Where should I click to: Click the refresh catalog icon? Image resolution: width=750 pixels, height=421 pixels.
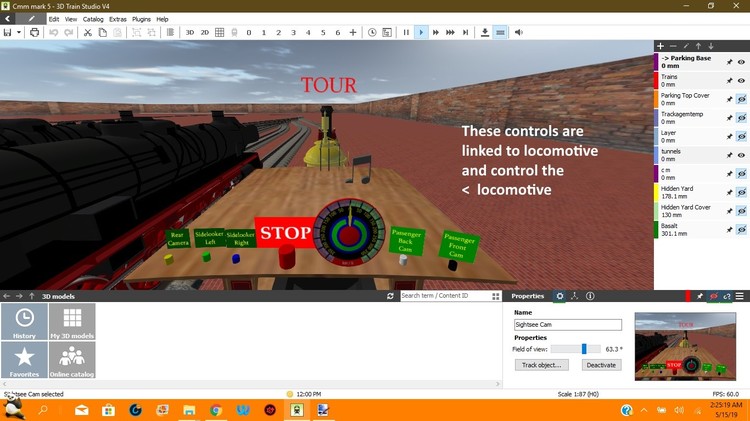390,296
